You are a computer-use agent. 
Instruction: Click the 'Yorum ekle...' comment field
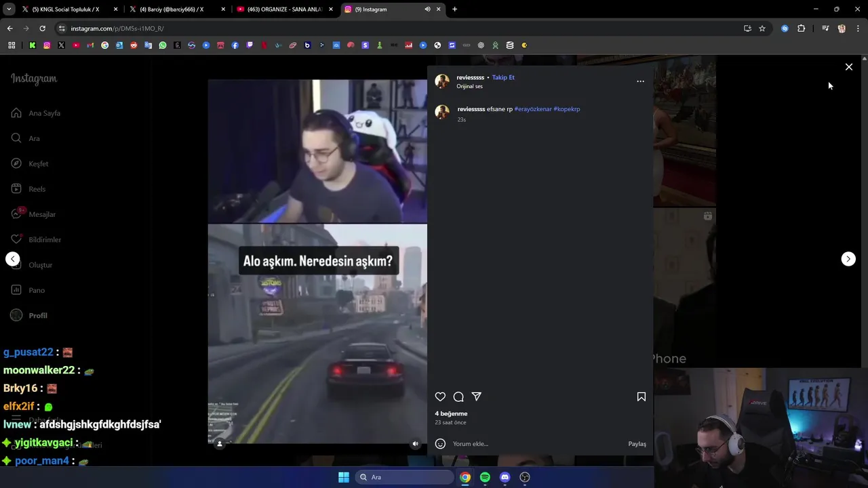tap(536, 444)
